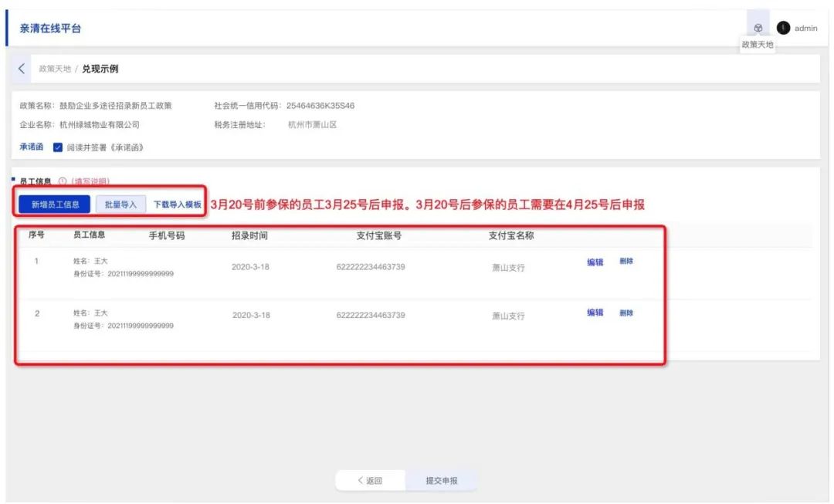Click the 新增员工信息 button
This screenshot has width=834, height=504.
(55, 205)
